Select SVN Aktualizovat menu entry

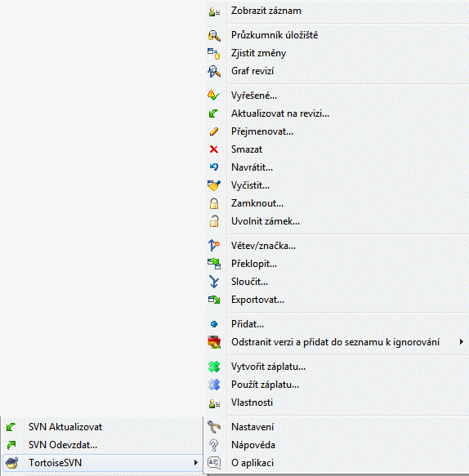point(103,427)
